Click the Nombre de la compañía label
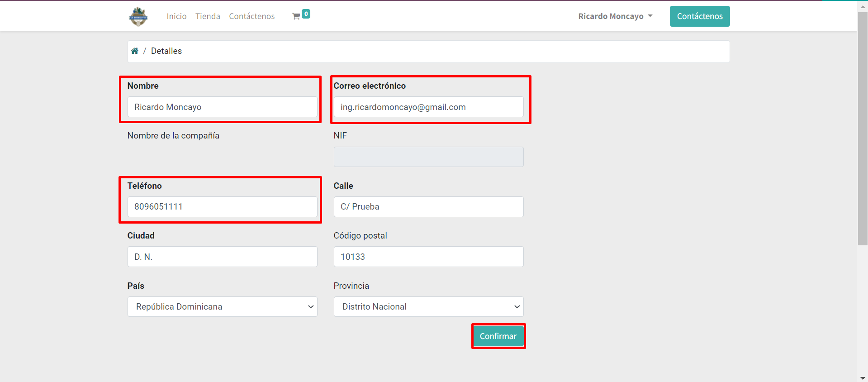868x382 pixels. click(x=173, y=135)
